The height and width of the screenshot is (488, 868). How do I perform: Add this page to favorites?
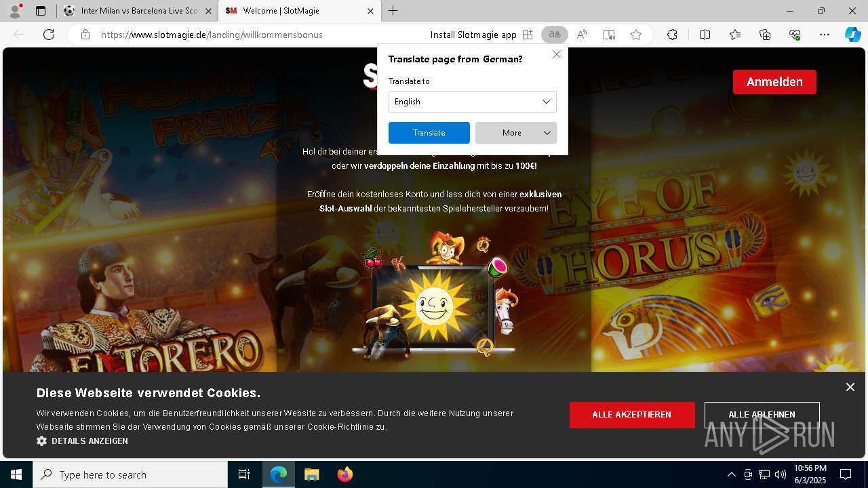point(636,35)
